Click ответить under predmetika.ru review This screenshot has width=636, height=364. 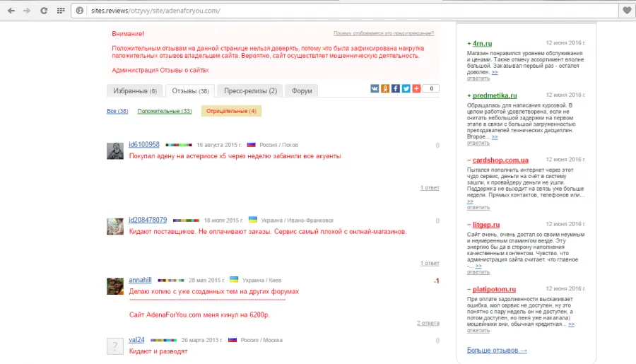tap(478, 143)
